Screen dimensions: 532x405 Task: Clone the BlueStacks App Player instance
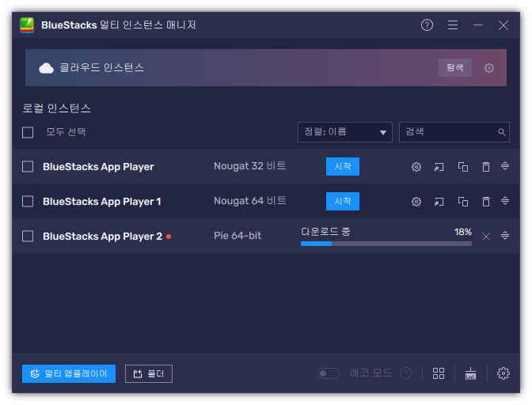tap(463, 167)
